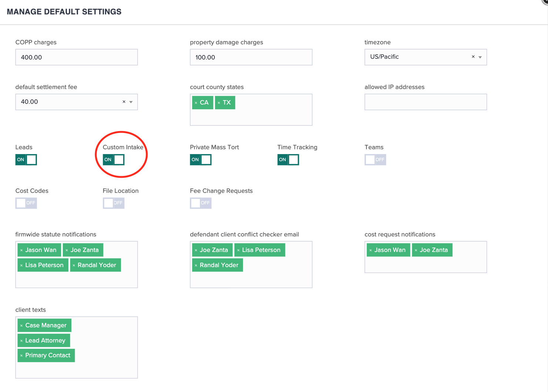Clear the US/Pacific timezone selection
The width and height of the screenshot is (548, 392).
tap(473, 57)
